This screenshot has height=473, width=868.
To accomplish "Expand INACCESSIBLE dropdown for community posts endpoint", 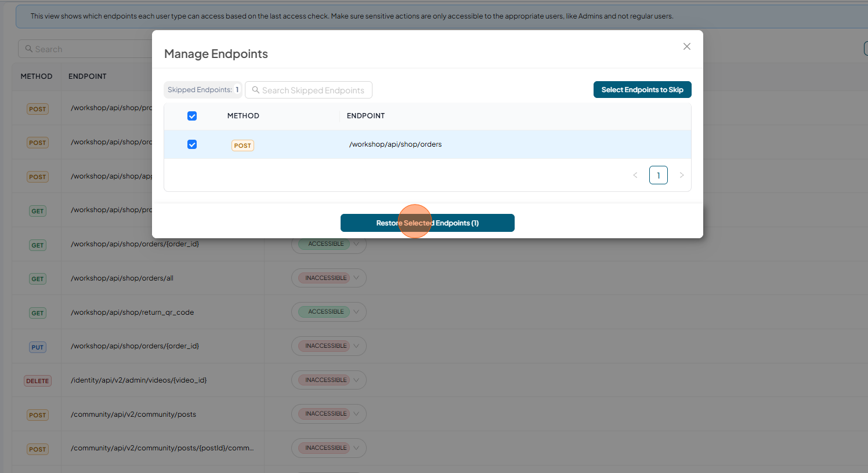I will click(329, 414).
